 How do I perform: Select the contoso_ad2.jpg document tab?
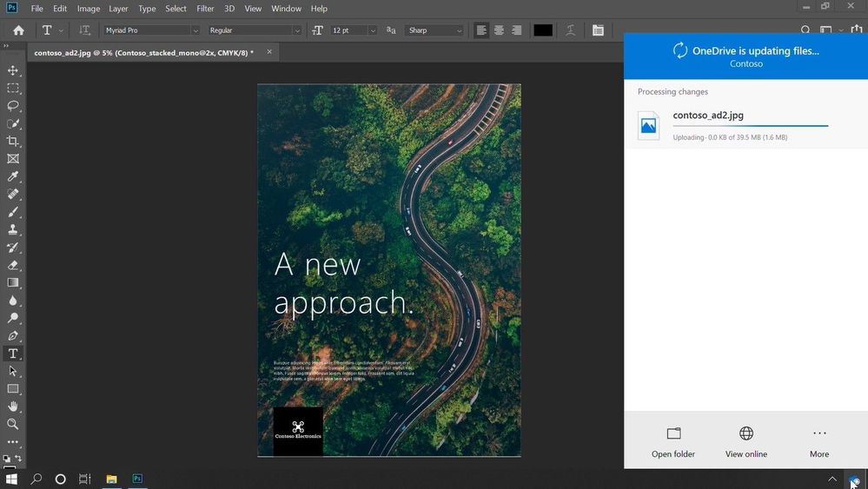[144, 53]
